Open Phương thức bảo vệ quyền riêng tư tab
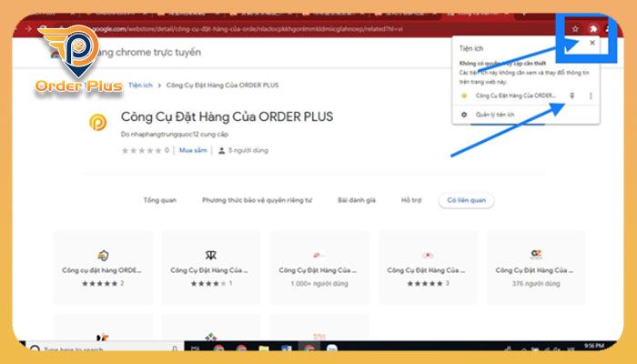 tap(258, 200)
